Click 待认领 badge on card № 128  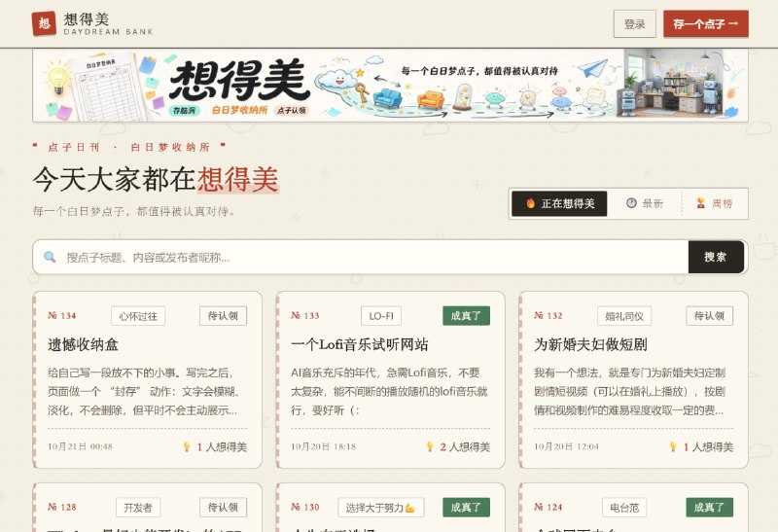click(223, 507)
